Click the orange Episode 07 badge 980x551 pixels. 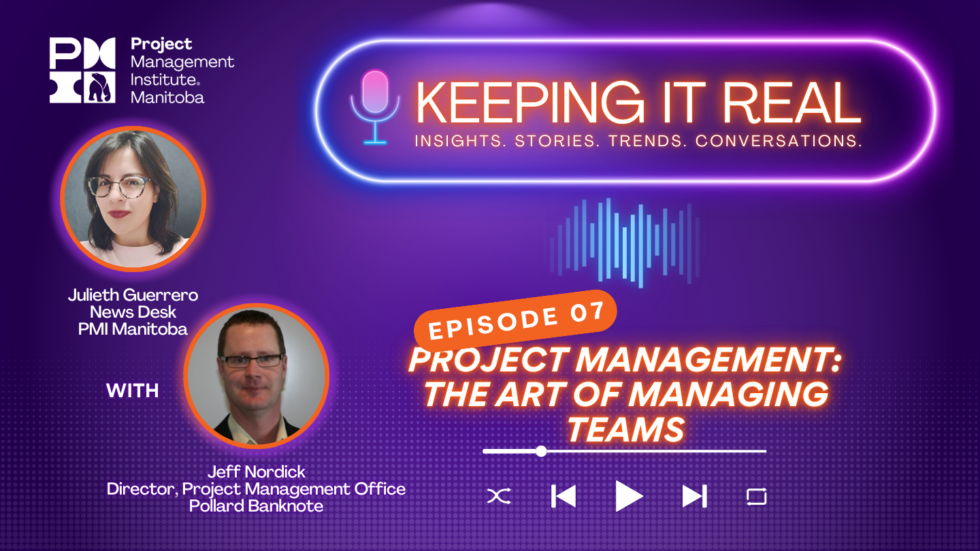click(515, 320)
